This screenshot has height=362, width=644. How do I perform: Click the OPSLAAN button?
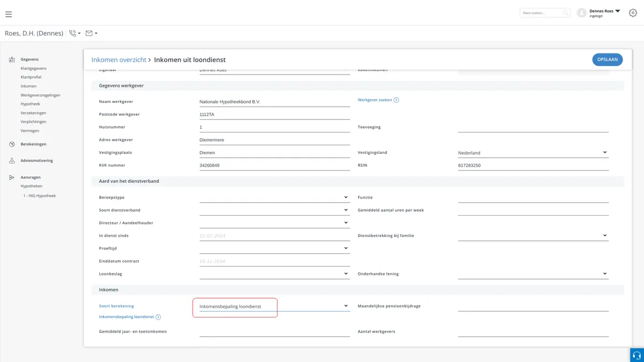[x=608, y=60]
